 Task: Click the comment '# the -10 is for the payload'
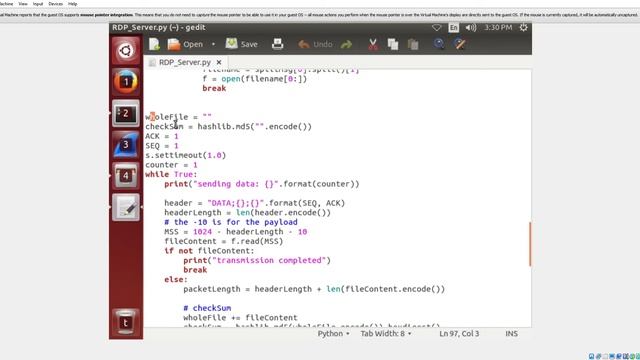(x=231, y=222)
